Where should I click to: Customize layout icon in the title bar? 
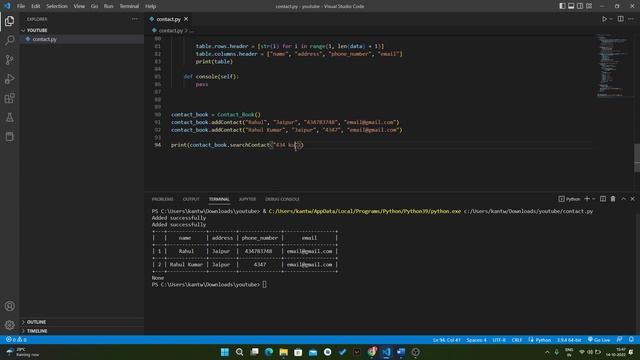(589, 6)
